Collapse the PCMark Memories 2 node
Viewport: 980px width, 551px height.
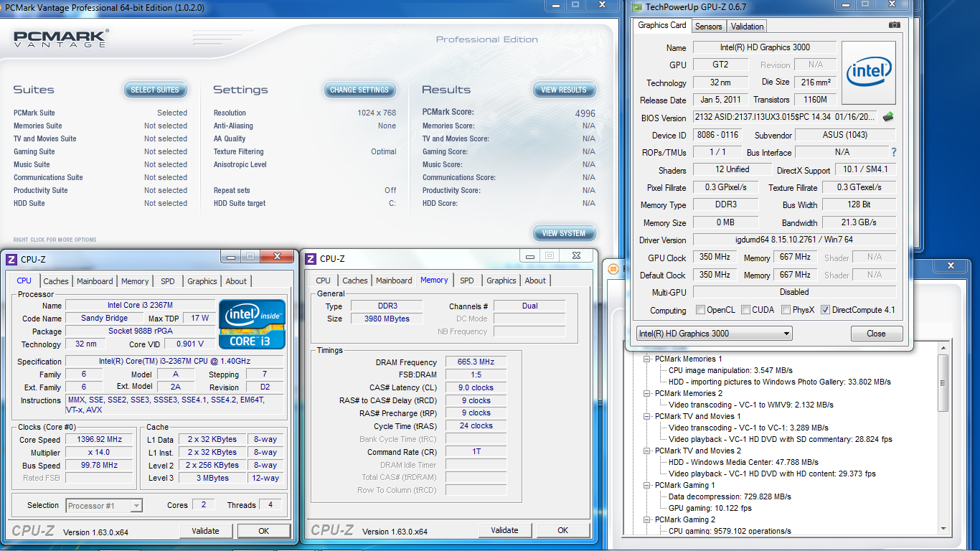click(646, 393)
